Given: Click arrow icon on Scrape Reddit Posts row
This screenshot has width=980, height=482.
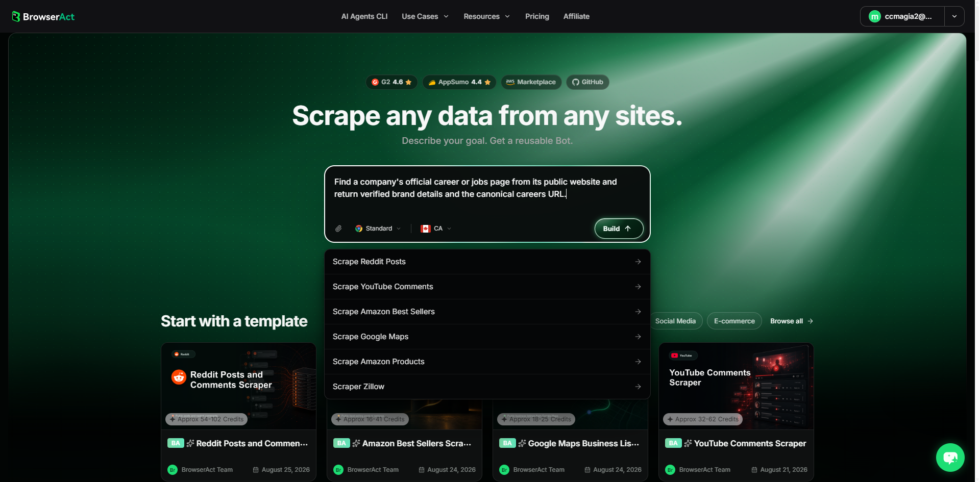Looking at the screenshot, I should pyautogui.click(x=638, y=262).
